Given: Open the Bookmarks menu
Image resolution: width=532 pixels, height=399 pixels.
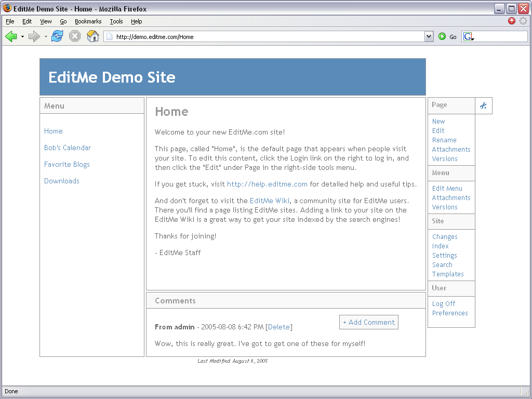Looking at the screenshot, I should (88, 21).
